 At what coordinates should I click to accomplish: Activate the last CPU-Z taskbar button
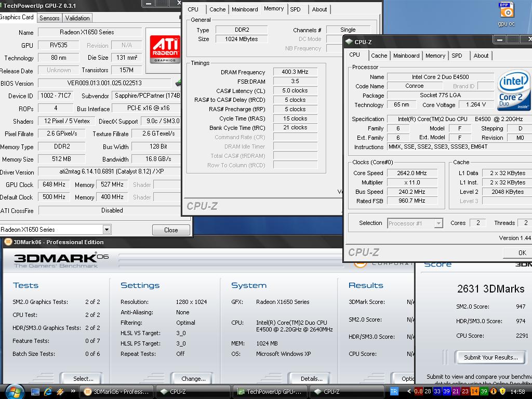(x=347, y=392)
